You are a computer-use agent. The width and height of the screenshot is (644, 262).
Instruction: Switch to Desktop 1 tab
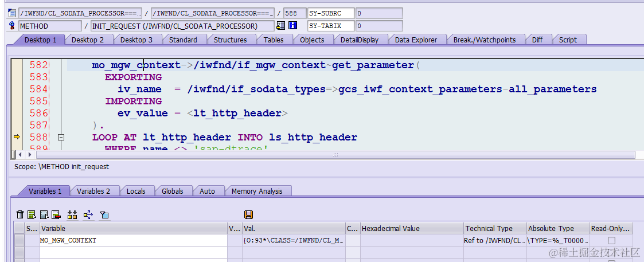pyautogui.click(x=40, y=40)
